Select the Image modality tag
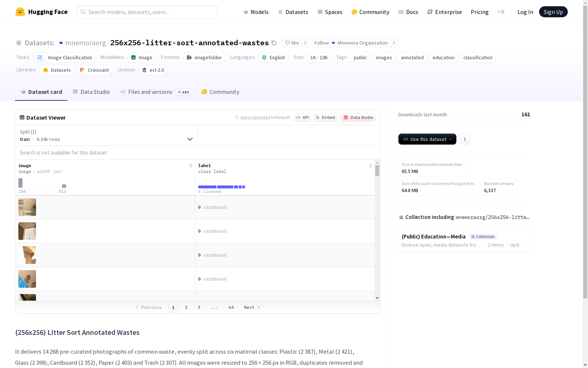 point(142,57)
